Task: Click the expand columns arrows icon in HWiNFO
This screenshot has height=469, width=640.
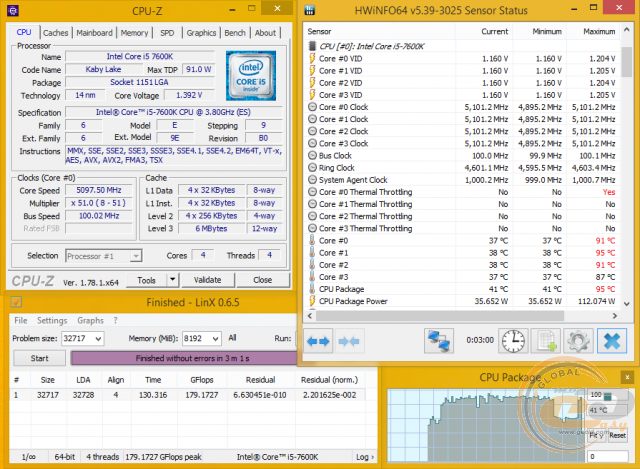Action: click(318, 341)
